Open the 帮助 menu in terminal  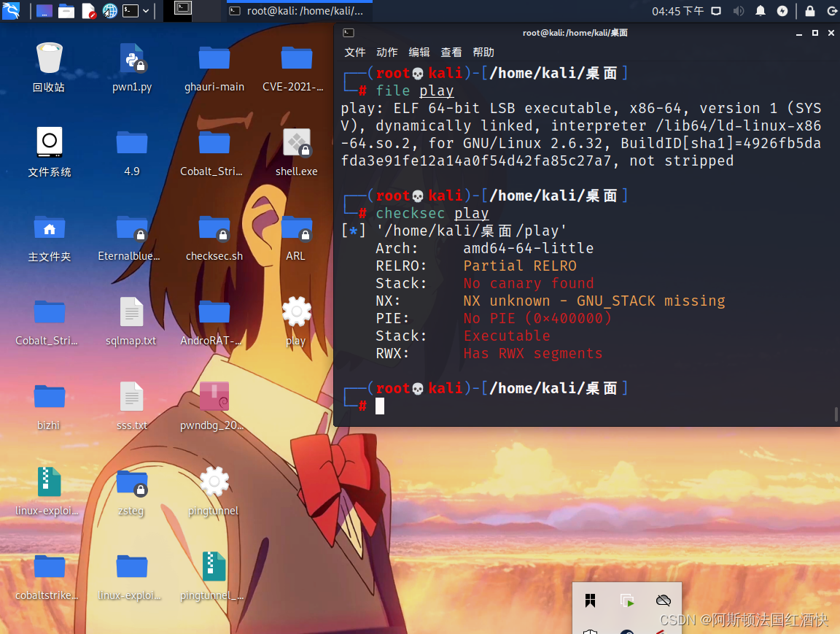click(x=483, y=52)
